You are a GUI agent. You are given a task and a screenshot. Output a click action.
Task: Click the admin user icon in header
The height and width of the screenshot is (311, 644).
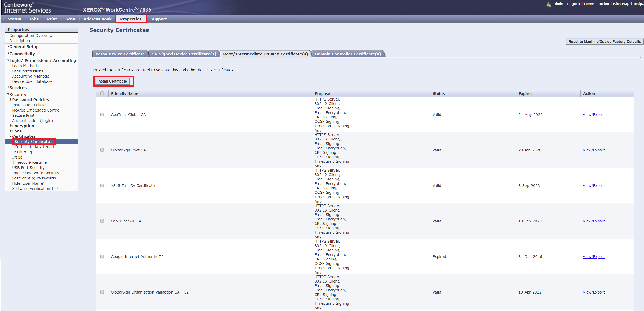tap(548, 4)
